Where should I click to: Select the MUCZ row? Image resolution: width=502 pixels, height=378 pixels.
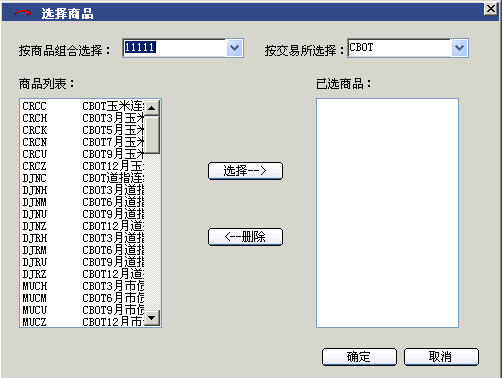click(x=82, y=322)
